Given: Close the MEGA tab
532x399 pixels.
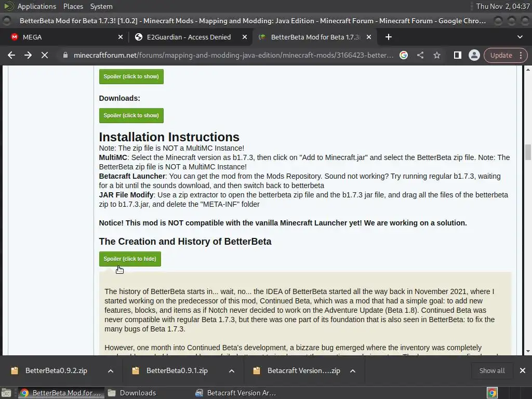Looking at the screenshot, I should [121, 37].
